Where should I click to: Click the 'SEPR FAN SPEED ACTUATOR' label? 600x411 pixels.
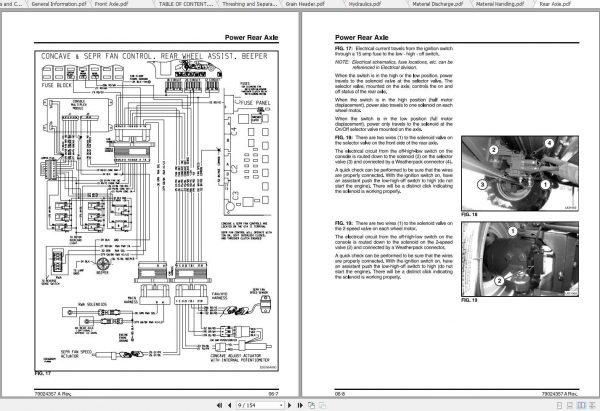(76, 354)
